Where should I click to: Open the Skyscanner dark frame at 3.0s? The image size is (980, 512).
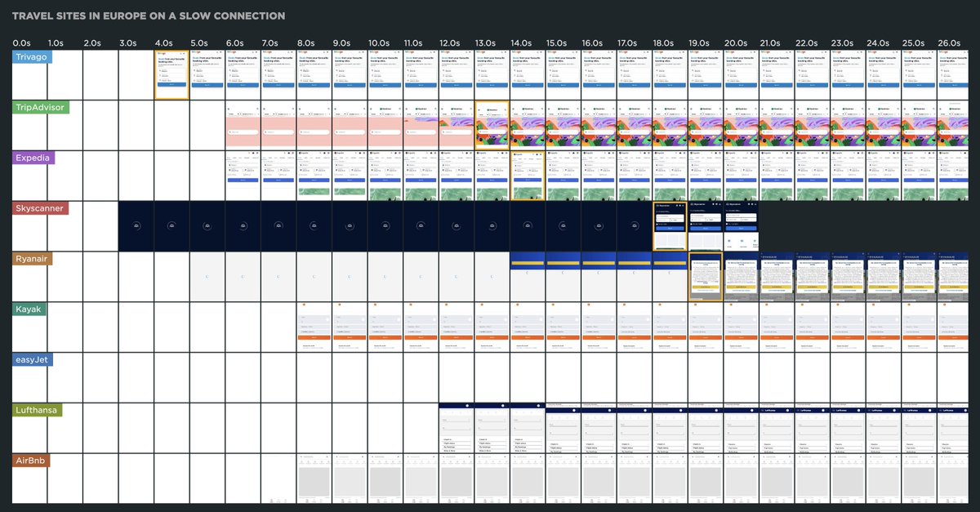click(136, 226)
